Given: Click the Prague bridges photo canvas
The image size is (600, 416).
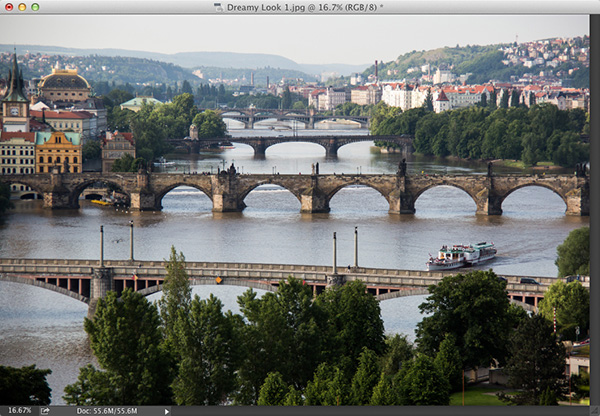Looking at the screenshot, I should coord(294,210).
